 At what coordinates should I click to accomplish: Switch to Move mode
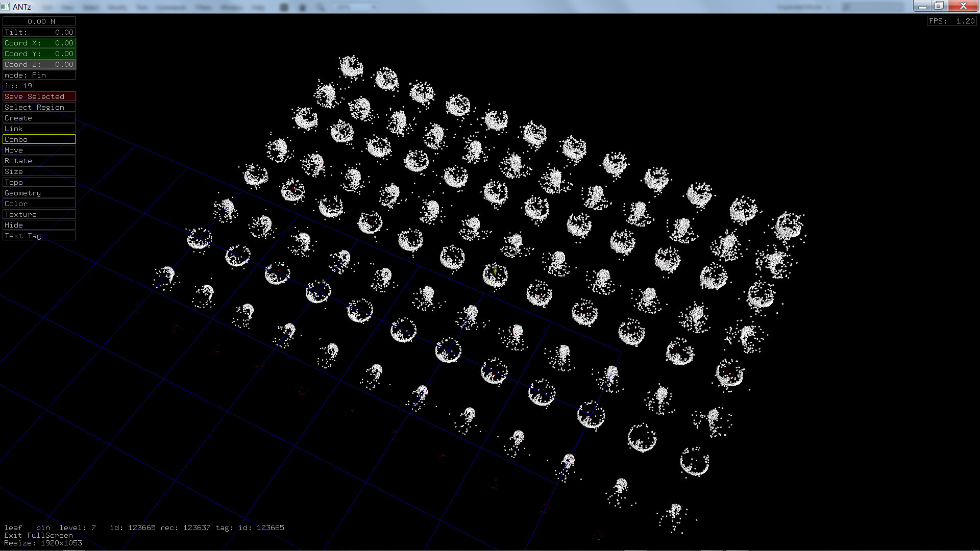click(x=39, y=150)
